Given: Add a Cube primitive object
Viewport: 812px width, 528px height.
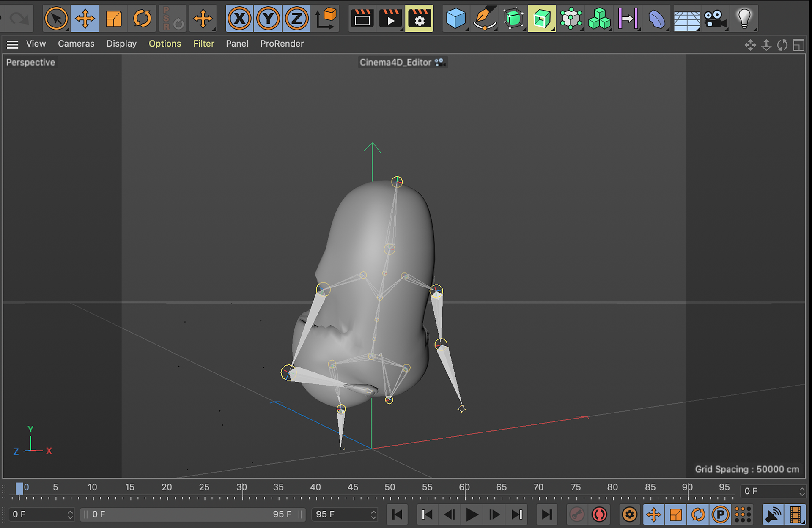Looking at the screenshot, I should 455,19.
